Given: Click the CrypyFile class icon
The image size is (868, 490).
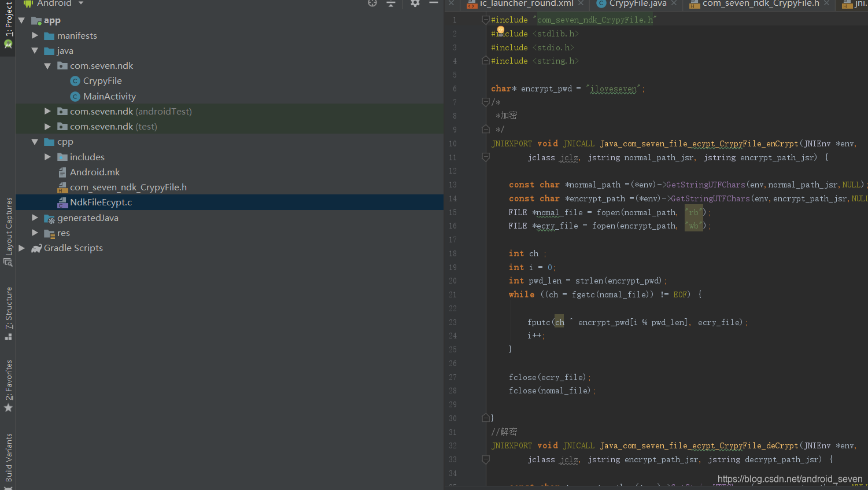Looking at the screenshot, I should 75,81.
